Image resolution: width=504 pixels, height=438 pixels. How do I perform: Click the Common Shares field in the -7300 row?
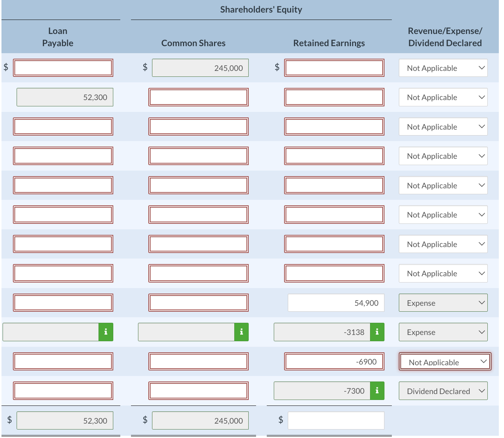point(199,391)
